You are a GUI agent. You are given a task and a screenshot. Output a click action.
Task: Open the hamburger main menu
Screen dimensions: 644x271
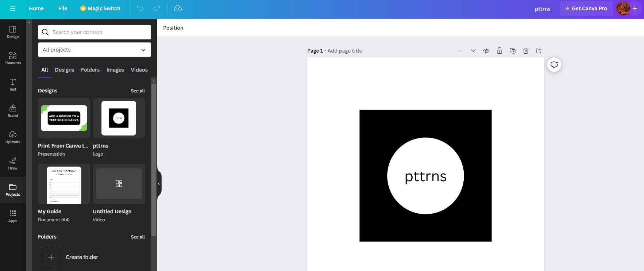(x=13, y=8)
